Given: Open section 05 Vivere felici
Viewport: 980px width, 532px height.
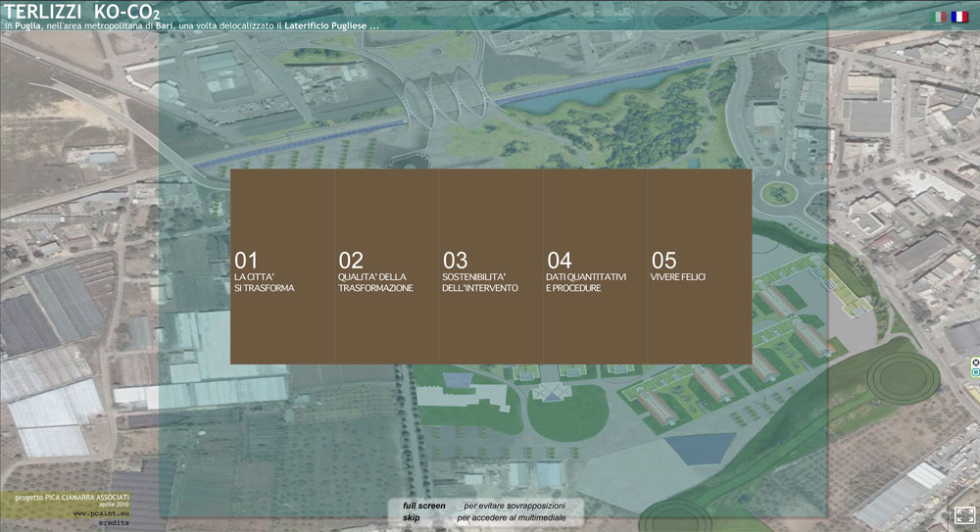Looking at the screenshot, I should pos(700,266).
